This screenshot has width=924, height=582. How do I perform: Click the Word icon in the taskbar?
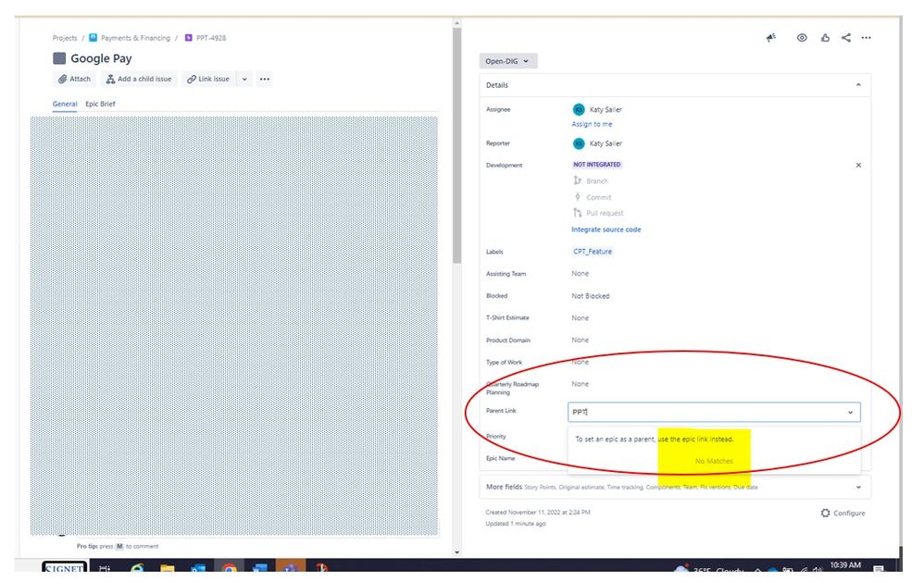click(259, 568)
